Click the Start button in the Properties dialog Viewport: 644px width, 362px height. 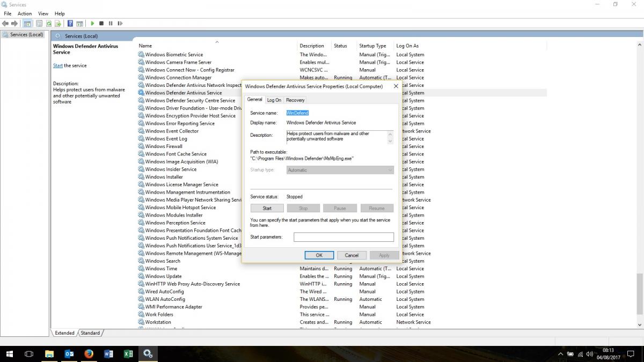coord(267,208)
